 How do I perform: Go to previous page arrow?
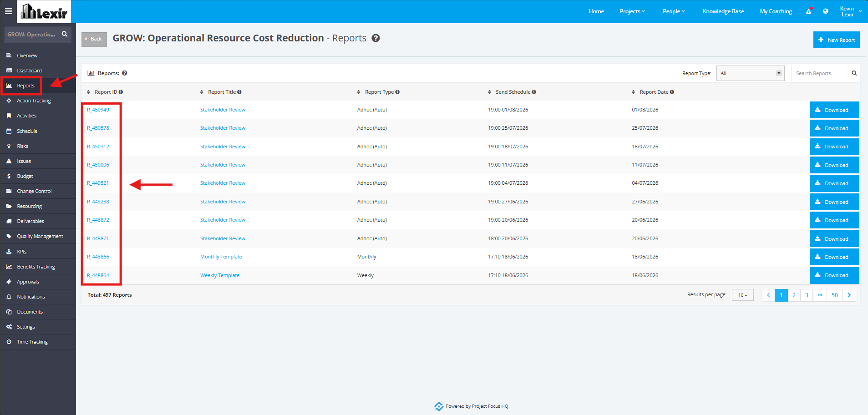(x=768, y=295)
